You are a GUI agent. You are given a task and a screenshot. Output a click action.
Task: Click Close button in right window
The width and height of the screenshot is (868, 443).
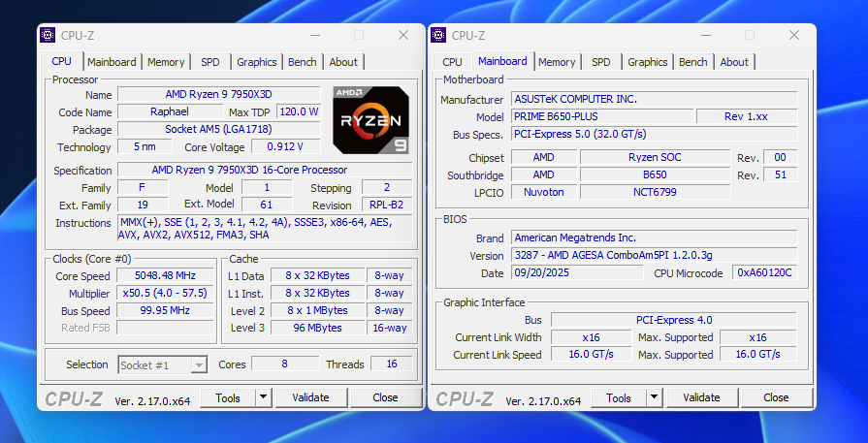(x=776, y=397)
